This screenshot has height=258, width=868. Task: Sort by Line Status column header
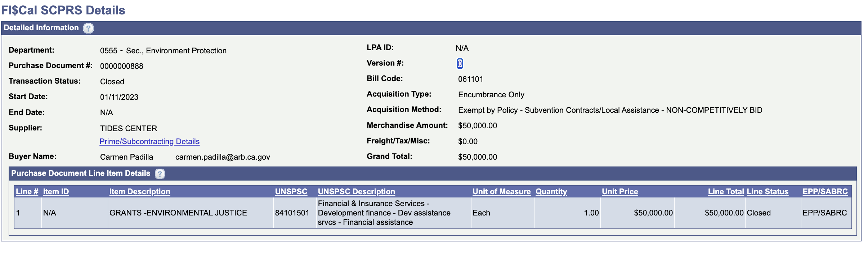coord(768,192)
